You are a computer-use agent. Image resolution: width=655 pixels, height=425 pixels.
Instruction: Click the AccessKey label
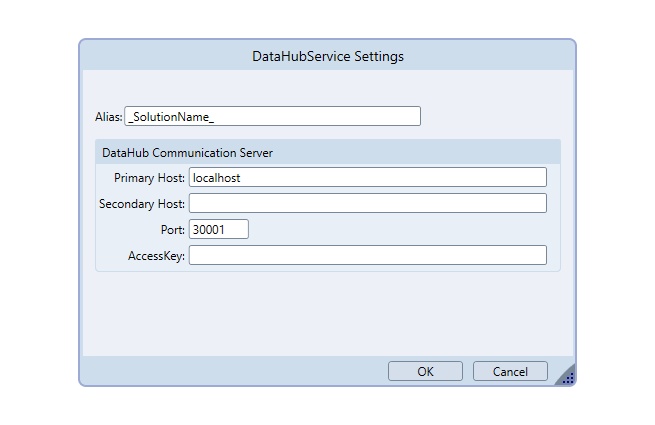156,256
